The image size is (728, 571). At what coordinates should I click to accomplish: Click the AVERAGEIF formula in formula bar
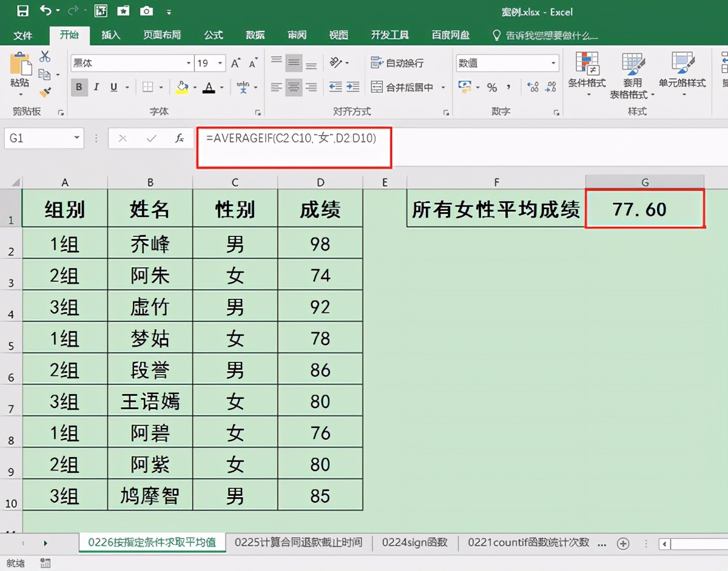[291, 138]
